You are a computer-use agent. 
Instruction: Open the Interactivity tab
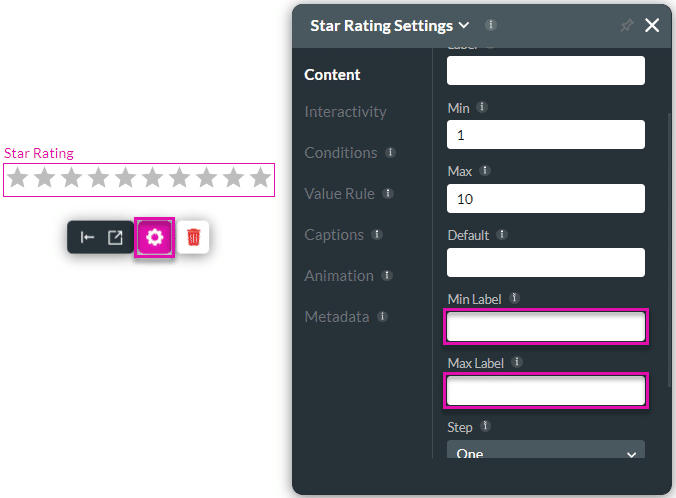click(x=345, y=112)
